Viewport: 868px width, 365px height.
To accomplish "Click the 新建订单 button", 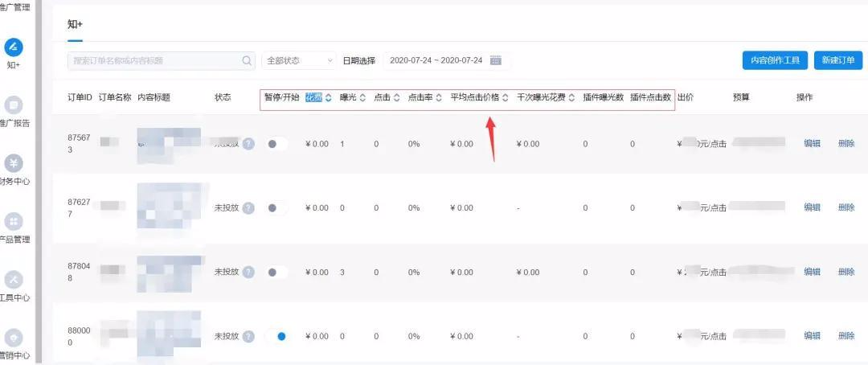I will [x=838, y=60].
